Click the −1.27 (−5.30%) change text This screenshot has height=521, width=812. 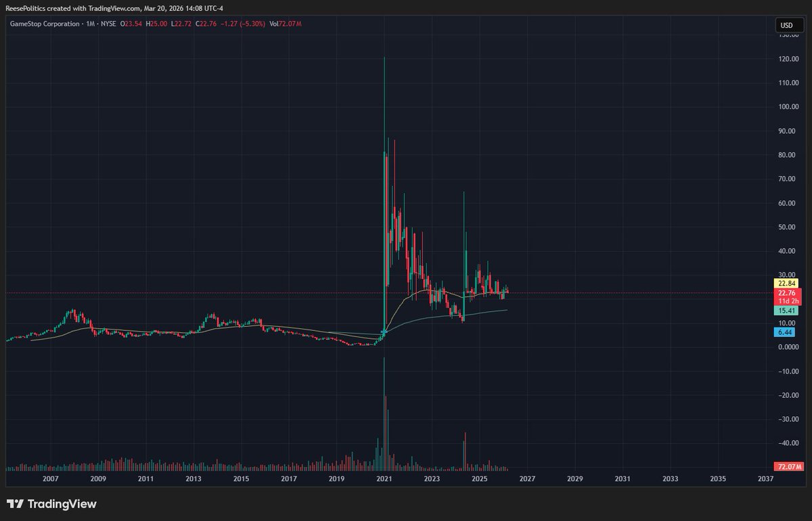pyautogui.click(x=242, y=24)
